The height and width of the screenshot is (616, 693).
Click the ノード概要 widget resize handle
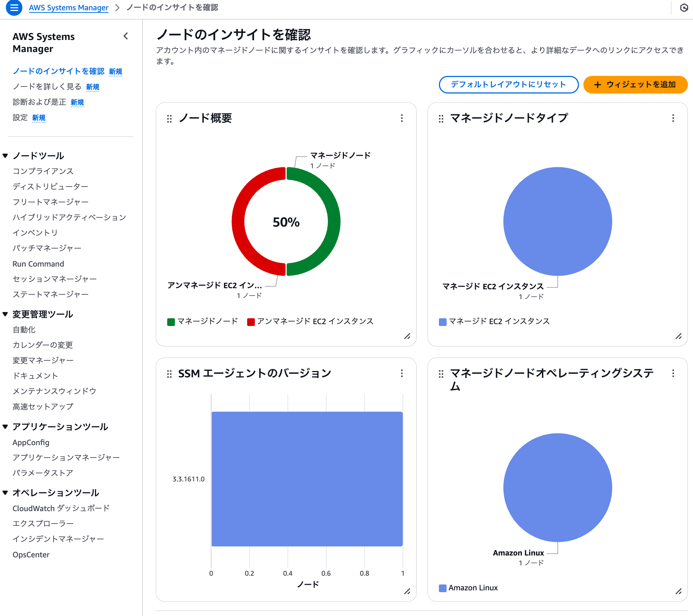[407, 336]
